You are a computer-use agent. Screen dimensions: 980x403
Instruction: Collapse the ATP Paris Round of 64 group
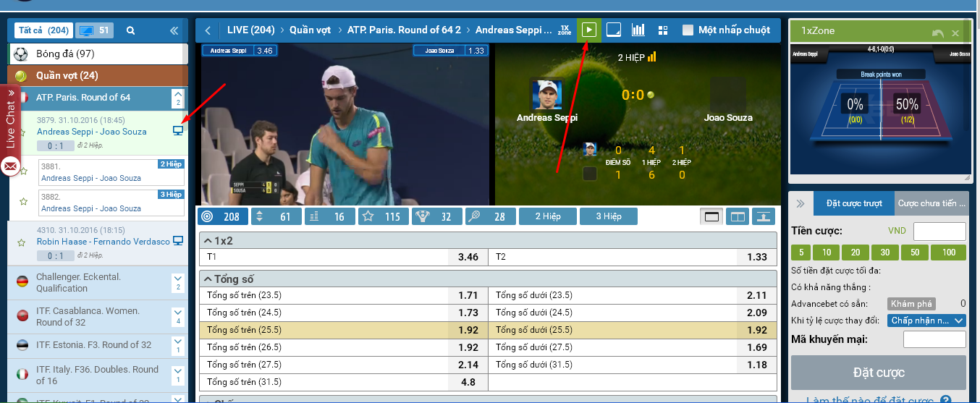click(178, 98)
